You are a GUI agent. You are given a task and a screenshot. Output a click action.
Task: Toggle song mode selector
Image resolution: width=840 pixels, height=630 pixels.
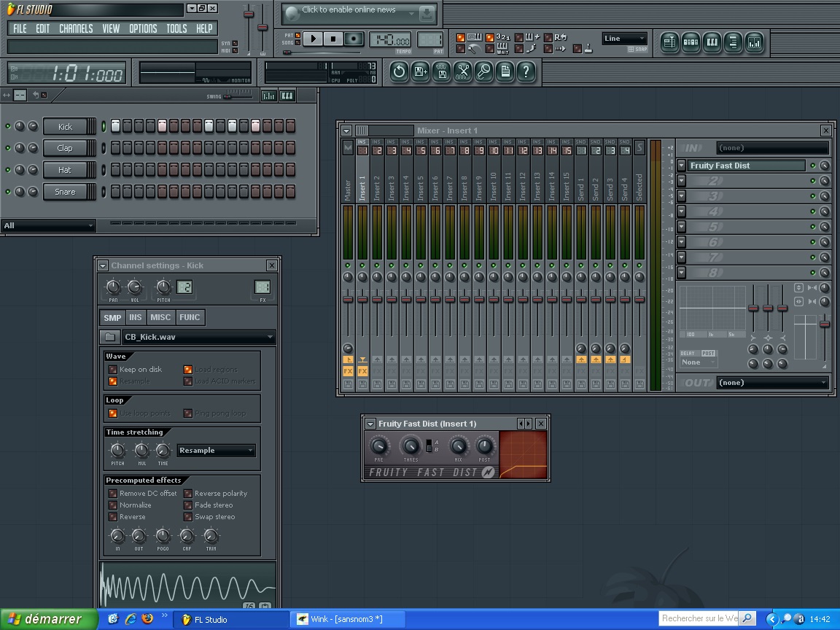[x=297, y=43]
